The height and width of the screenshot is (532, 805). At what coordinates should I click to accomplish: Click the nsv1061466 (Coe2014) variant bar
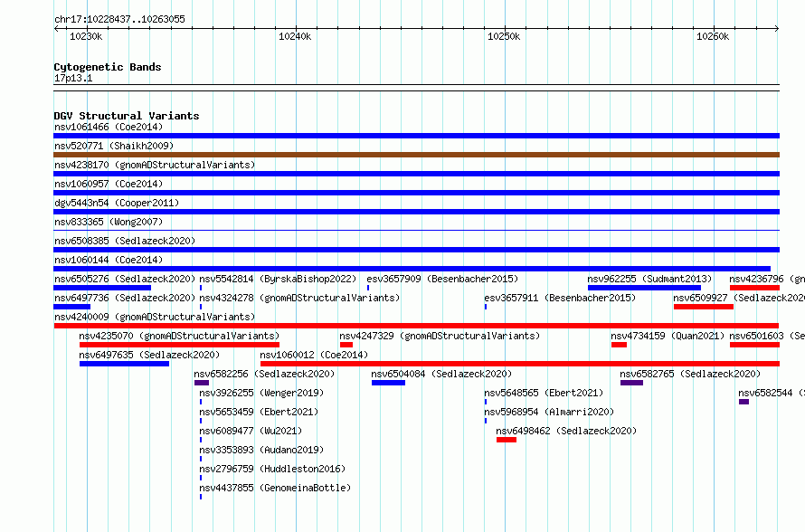(416, 136)
